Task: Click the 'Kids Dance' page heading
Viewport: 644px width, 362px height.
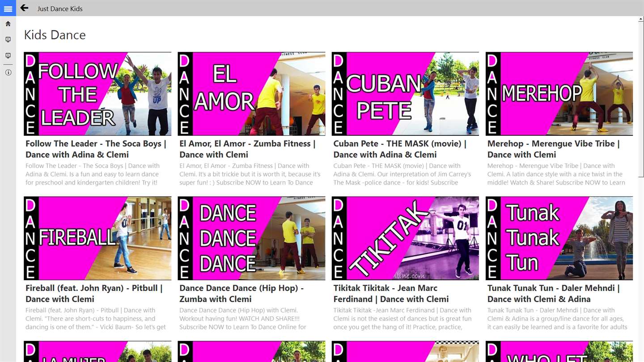Action: pos(55,35)
